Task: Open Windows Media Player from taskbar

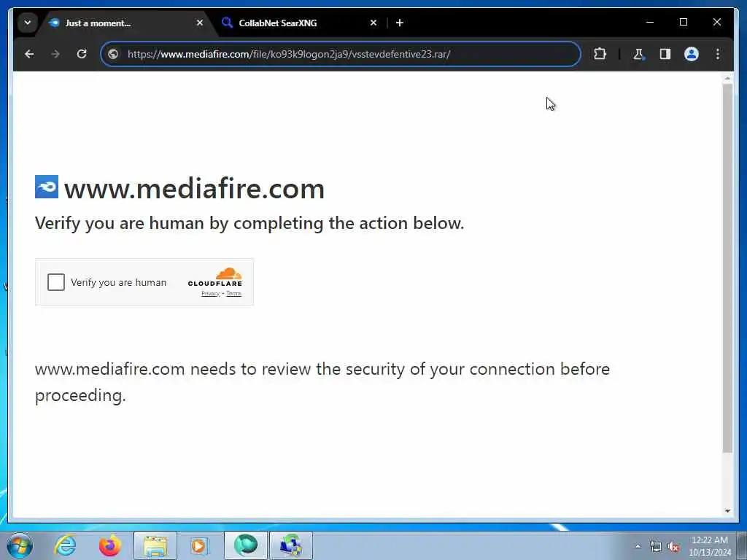Action: 200,545
